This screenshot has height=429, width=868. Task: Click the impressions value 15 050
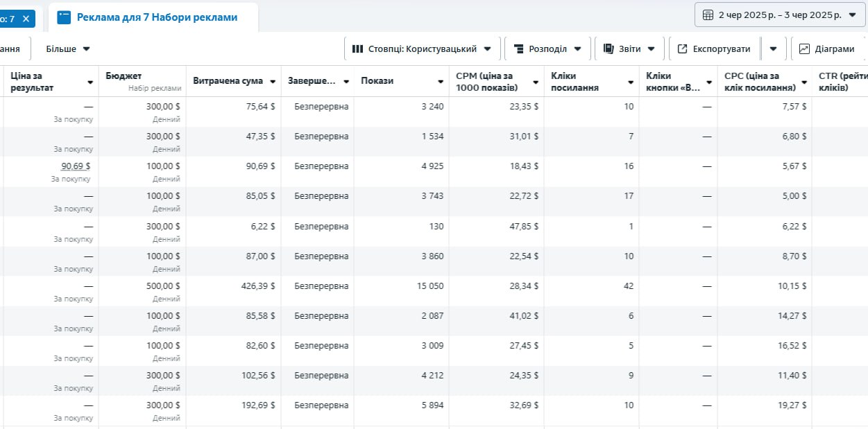(430, 286)
